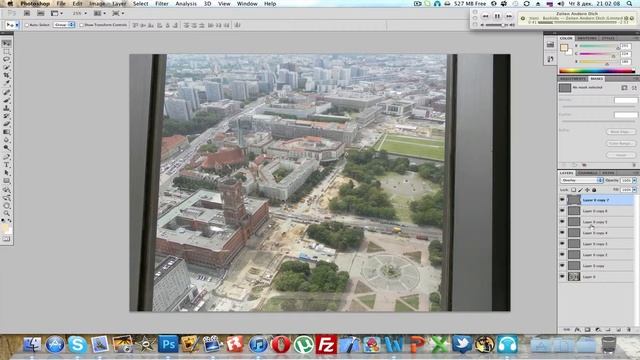The height and width of the screenshot is (360, 640).
Task: Hide Layer 0 copy 7 visibility eye
Action: pyautogui.click(x=562, y=200)
